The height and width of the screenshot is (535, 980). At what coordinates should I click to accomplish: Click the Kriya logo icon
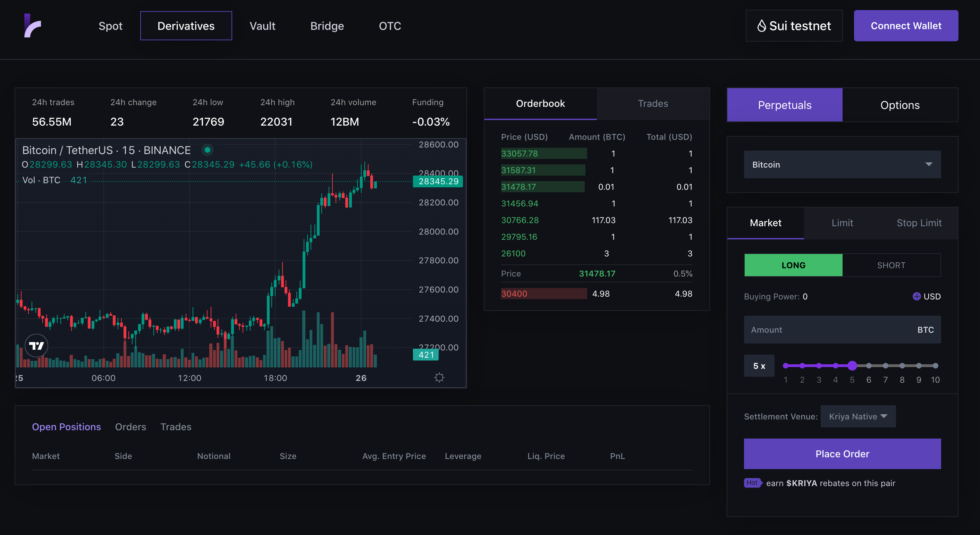tap(32, 26)
